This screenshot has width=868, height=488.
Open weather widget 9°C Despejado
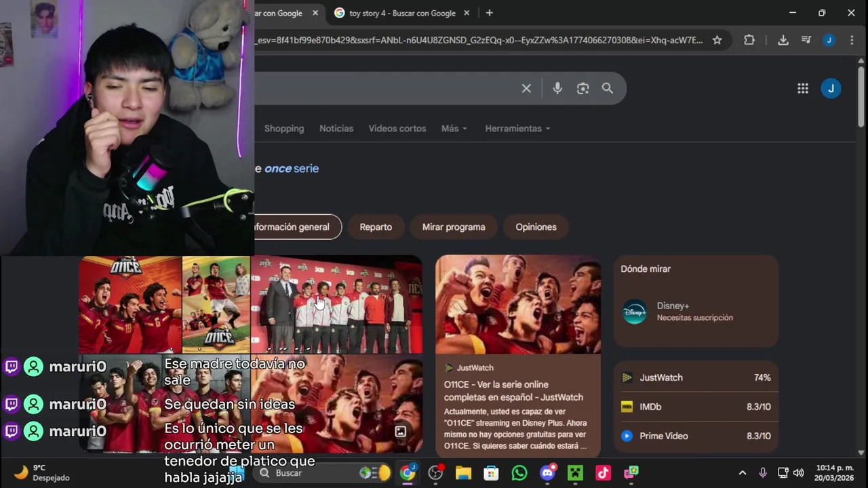click(41, 473)
